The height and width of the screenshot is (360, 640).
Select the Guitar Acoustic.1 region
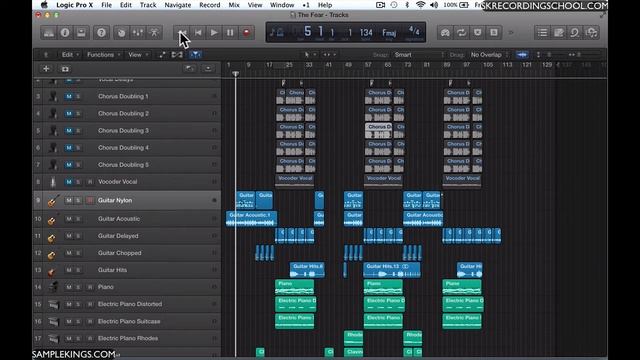251,219
